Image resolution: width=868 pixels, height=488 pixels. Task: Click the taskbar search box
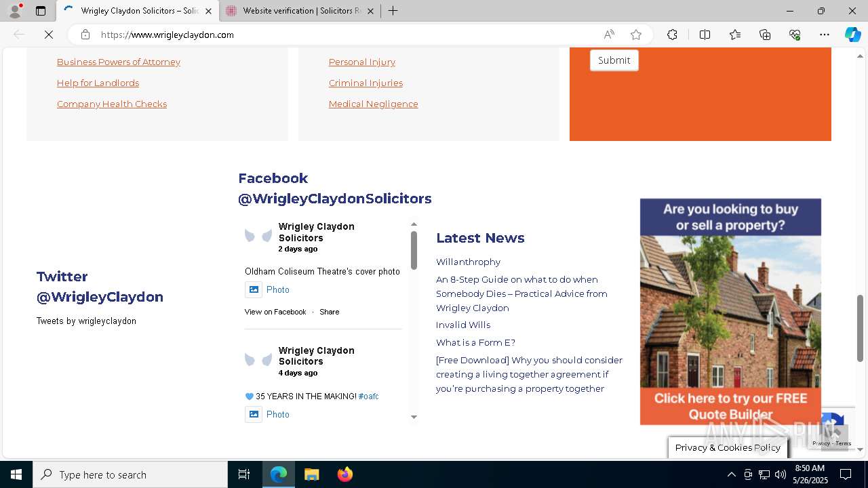click(130, 474)
